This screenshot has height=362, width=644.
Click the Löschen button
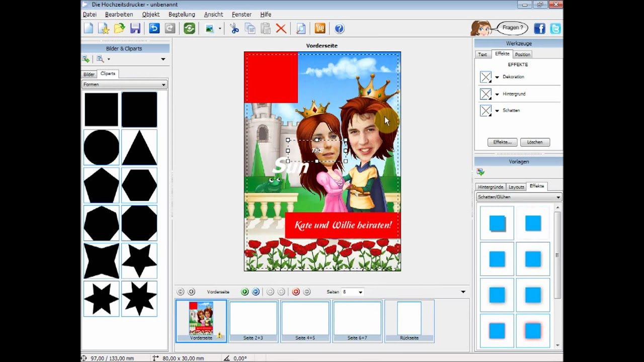pos(535,142)
